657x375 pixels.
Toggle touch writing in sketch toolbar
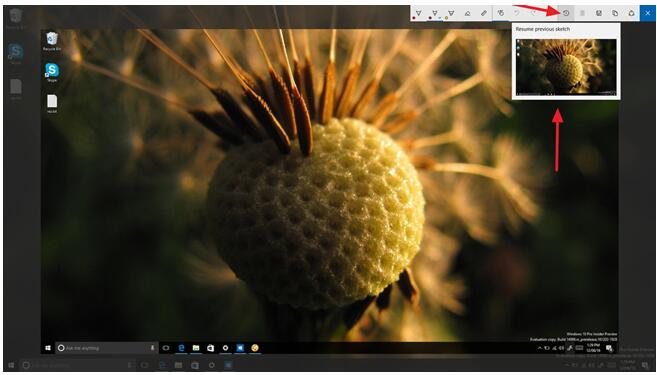[500, 13]
